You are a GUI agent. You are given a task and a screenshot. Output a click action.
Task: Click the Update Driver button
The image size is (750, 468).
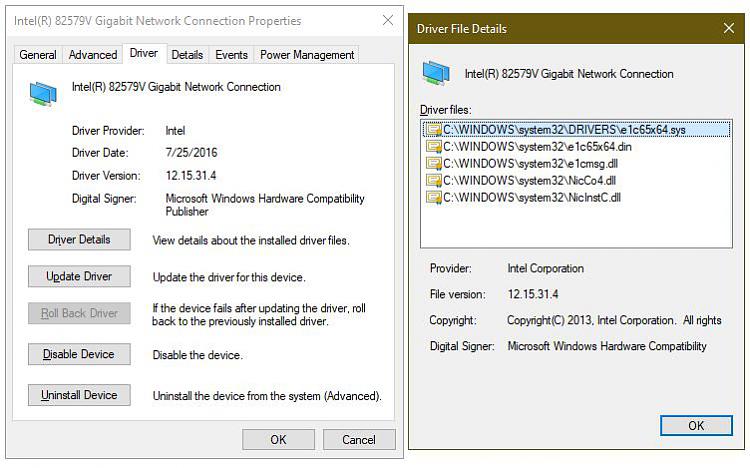(79, 276)
